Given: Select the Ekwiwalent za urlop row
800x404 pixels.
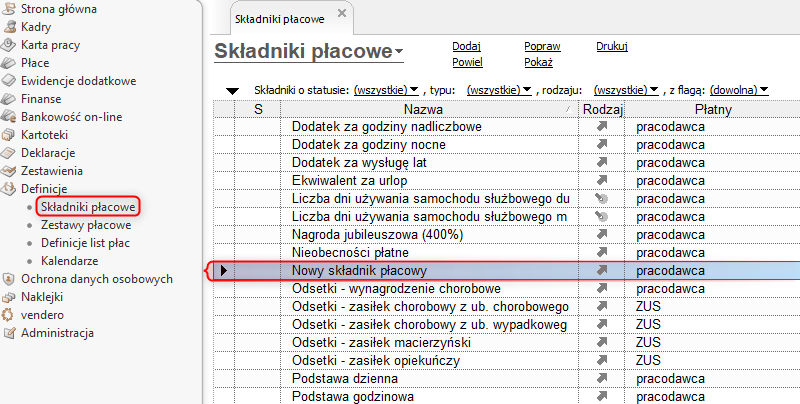Looking at the screenshot, I should coord(506,181).
